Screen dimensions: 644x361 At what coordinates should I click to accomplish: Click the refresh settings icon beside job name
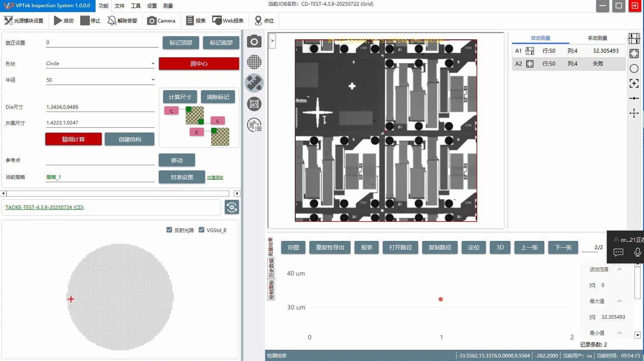point(232,207)
